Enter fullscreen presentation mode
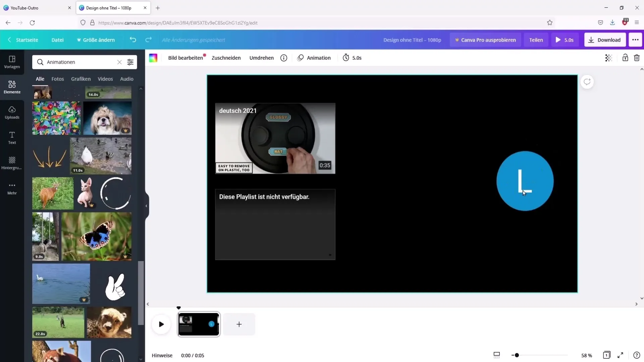 621,355
